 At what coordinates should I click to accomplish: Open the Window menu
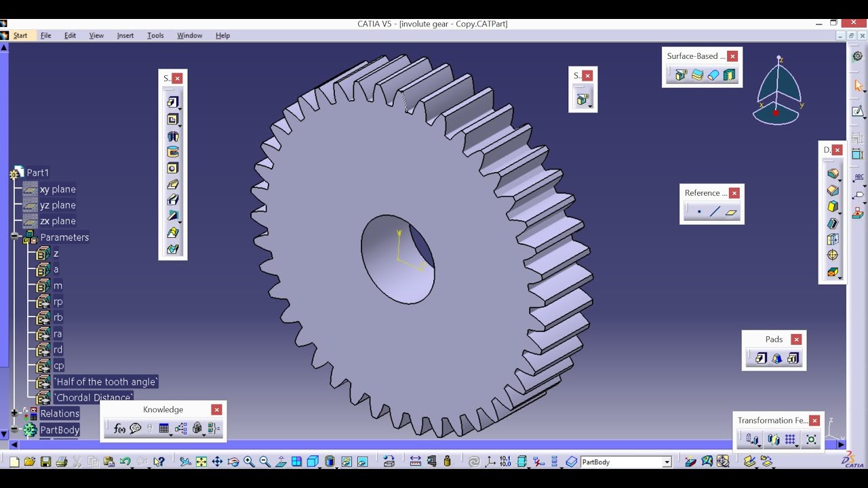pos(189,35)
